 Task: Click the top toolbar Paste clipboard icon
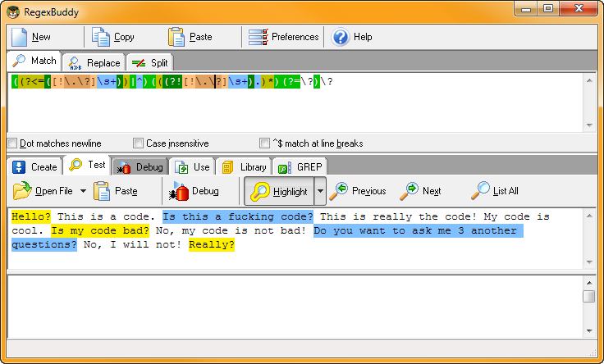click(176, 37)
